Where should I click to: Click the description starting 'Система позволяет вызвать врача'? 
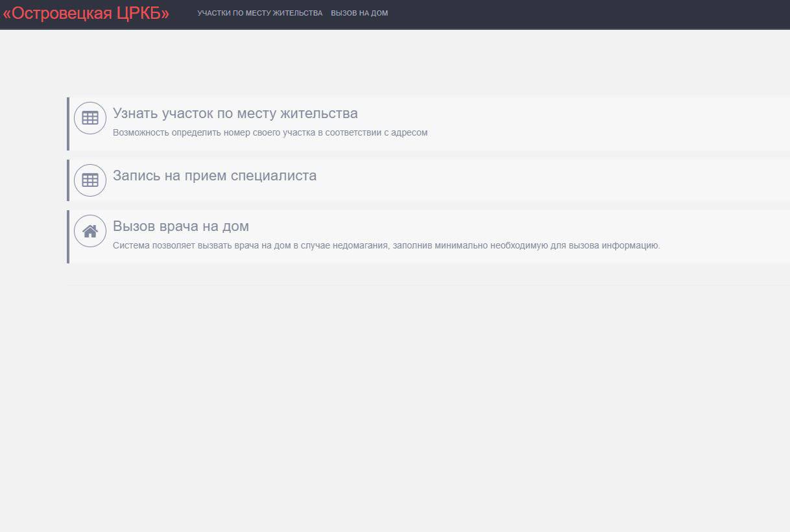tap(386, 246)
